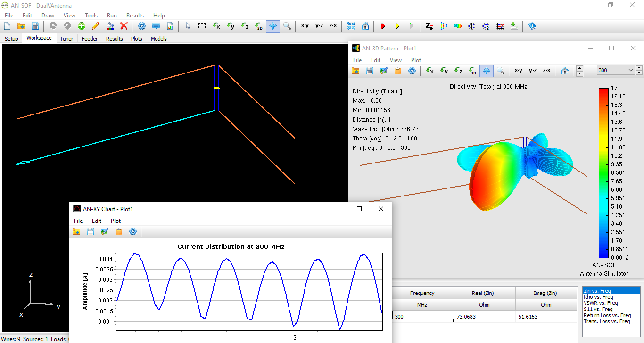The width and height of the screenshot is (644, 343).
Task: Rotate around Z axis in main toolbar
Action: coord(245,26)
